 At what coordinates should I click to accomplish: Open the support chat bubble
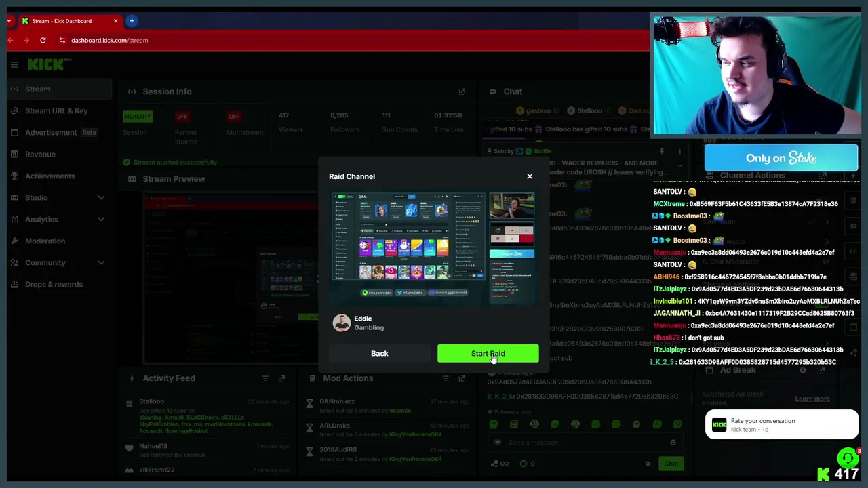[848, 458]
